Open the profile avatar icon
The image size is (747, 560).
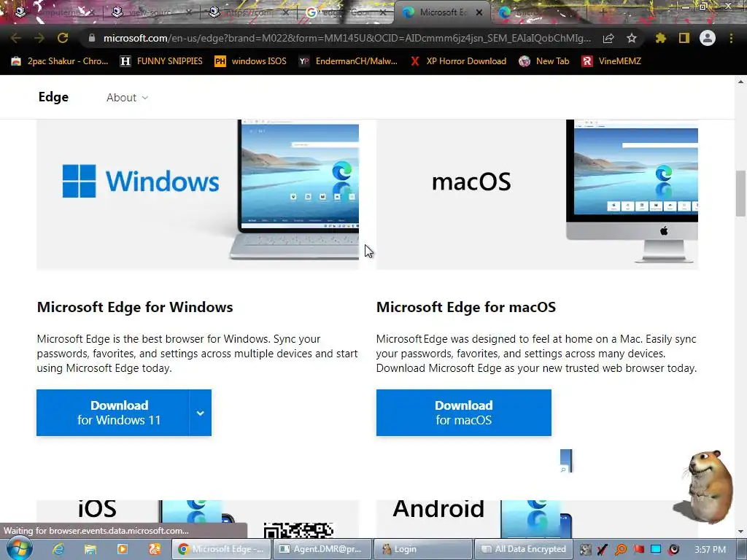pos(708,38)
